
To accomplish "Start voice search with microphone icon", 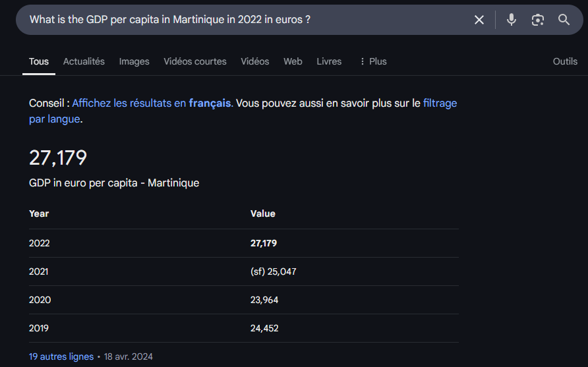I will tap(511, 20).
